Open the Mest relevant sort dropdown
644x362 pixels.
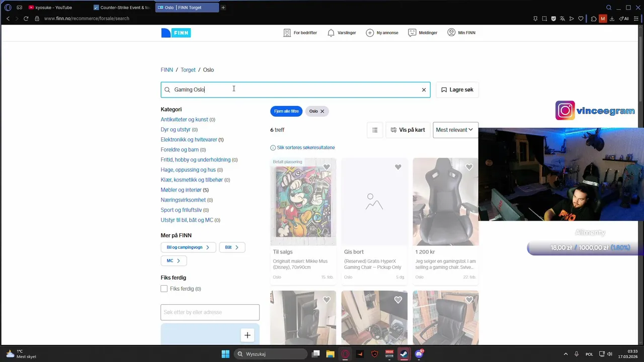[455, 130]
